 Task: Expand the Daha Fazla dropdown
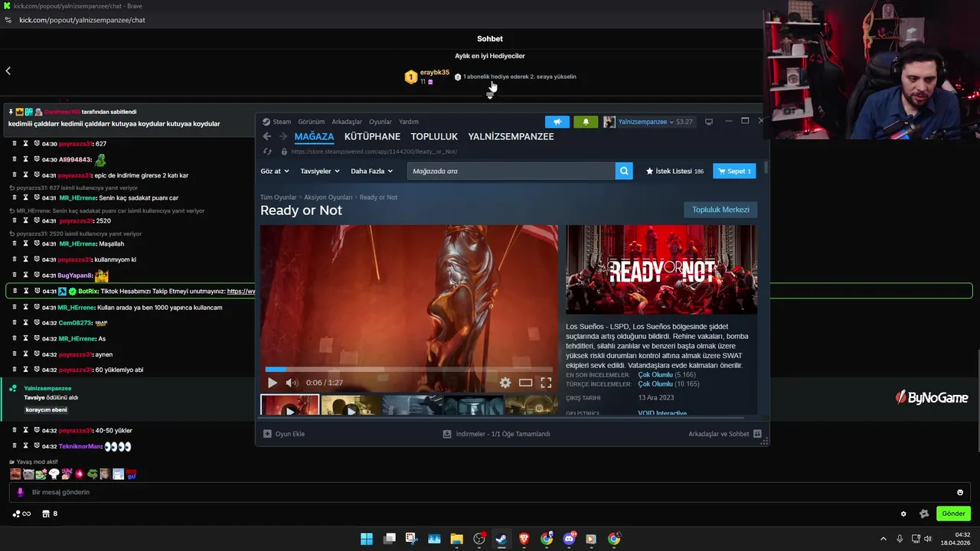tap(372, 171)
